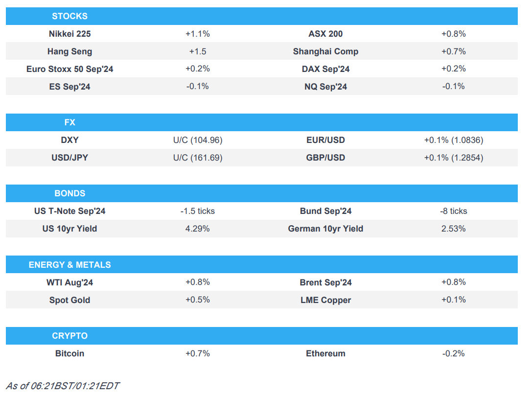Viewport: 532px width, 397px height.
Task: Select the Shanghai Comp label
Action: [325, 51]
